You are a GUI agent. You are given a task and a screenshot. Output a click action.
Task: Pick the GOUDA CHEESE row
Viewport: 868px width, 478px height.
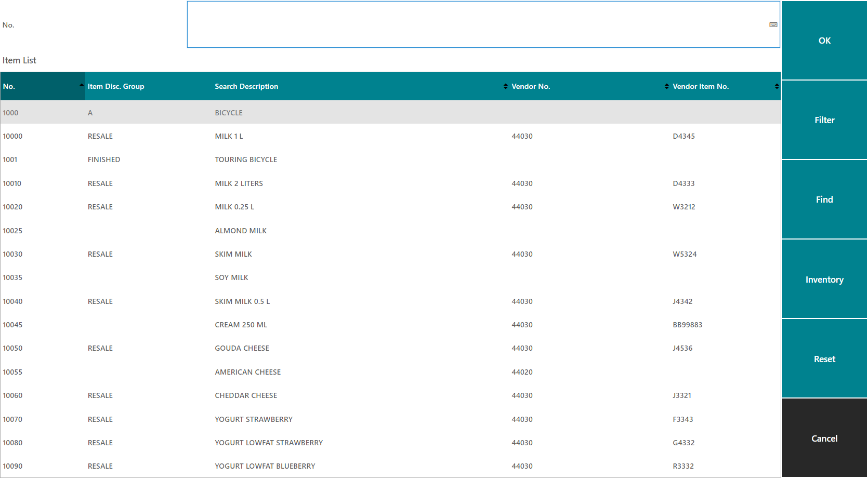242,348
